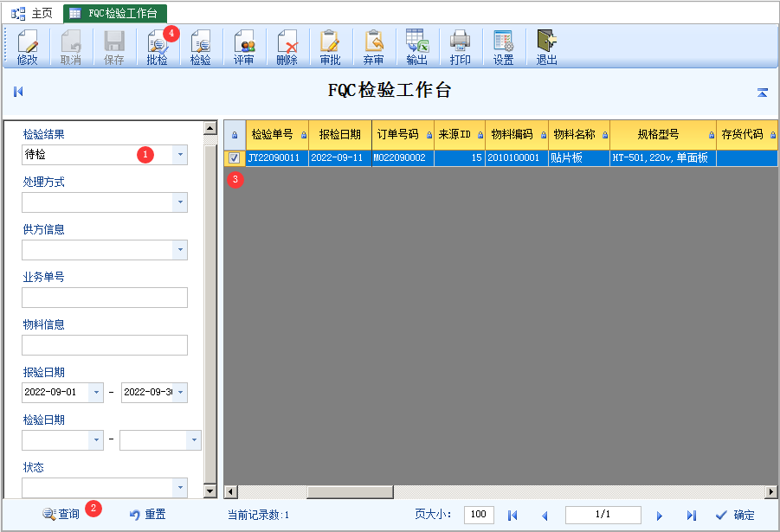780x532 pixels.
Task: Click the 存货代码 column header
Action: point(747,135)
